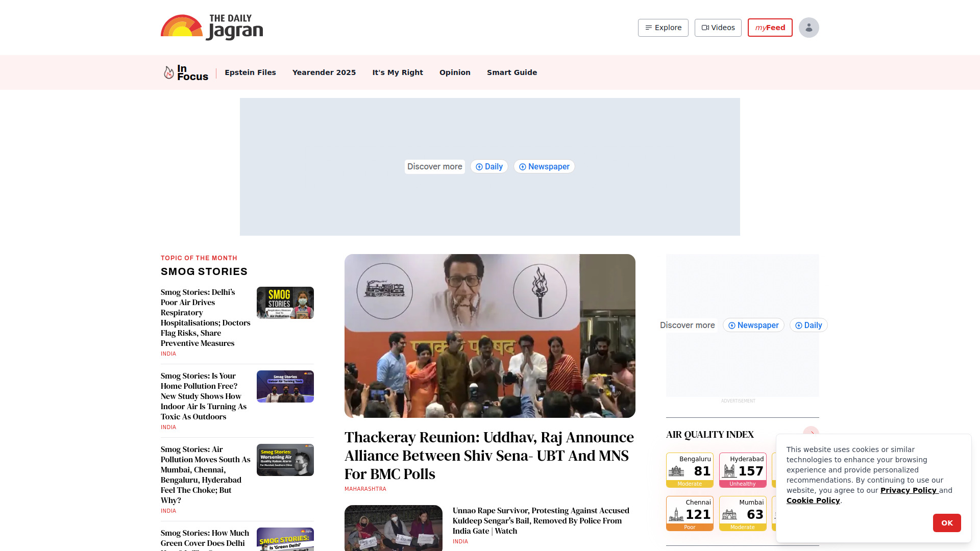Open the Thackeray Reunion headline article
Screen dimensions: 980x551
(489, 455)
